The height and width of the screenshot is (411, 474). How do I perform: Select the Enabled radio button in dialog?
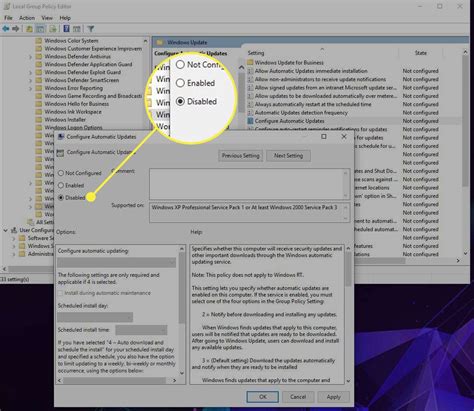tap(61, 185)
